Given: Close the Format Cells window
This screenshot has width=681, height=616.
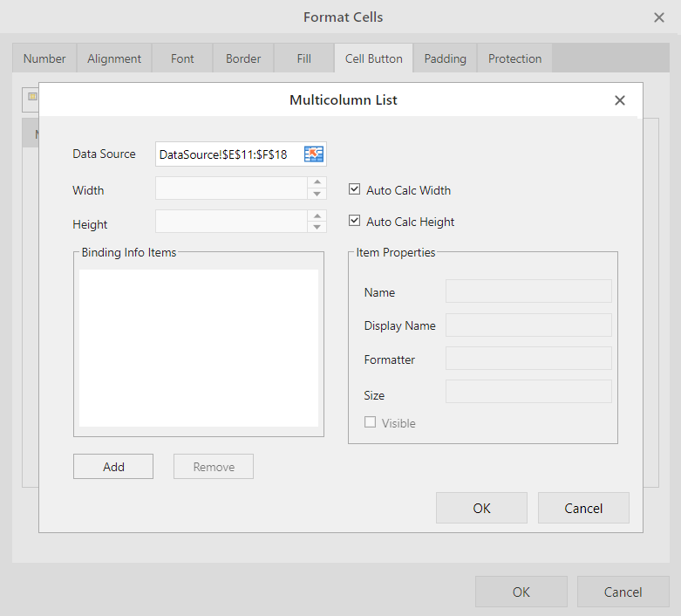Looking at the screenshot, I should [659, 17].
